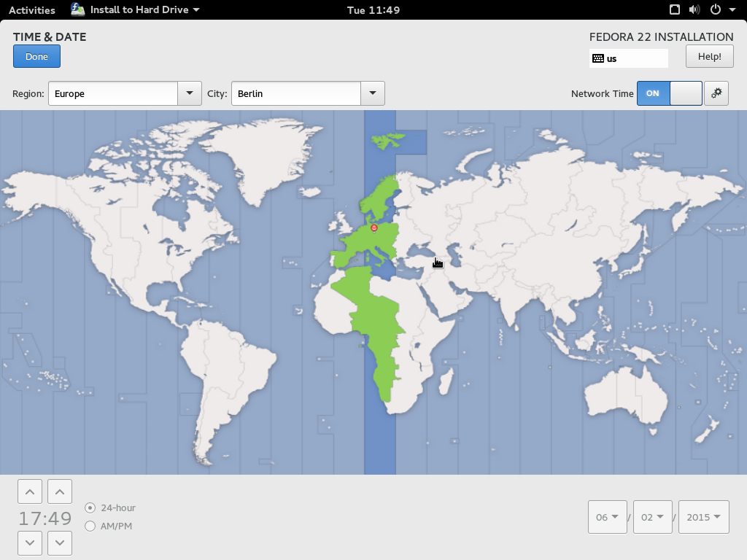Click the minute increase arrow
Viewport: 747px width, 560px height.
[60, 492]
